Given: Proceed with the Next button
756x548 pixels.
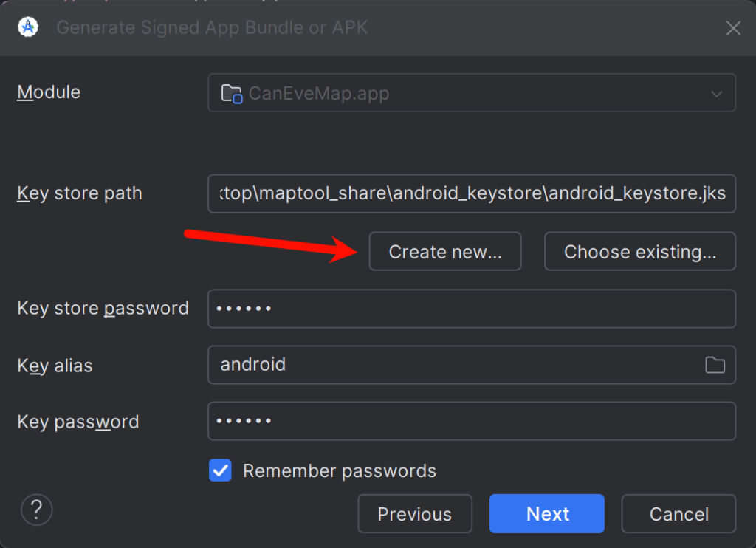Looking at the screenshot, I should coord(547,514).
